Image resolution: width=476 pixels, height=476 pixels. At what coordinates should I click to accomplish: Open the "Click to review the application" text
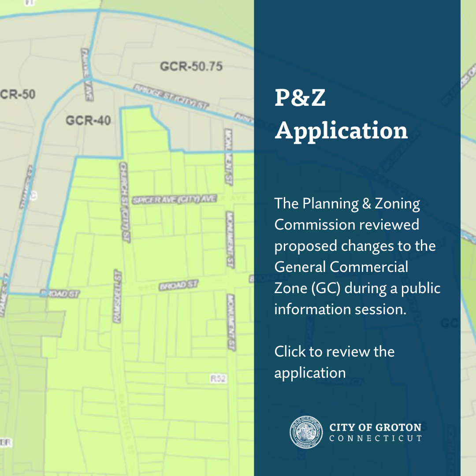(334, 362)
